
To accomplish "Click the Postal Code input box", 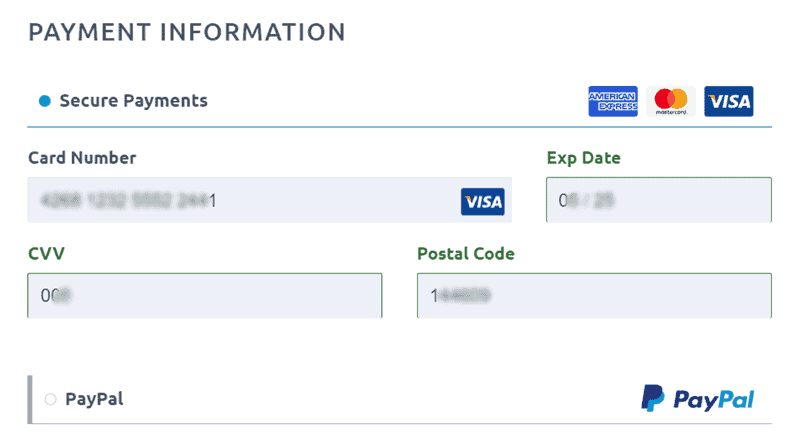I will click(594, 296).
